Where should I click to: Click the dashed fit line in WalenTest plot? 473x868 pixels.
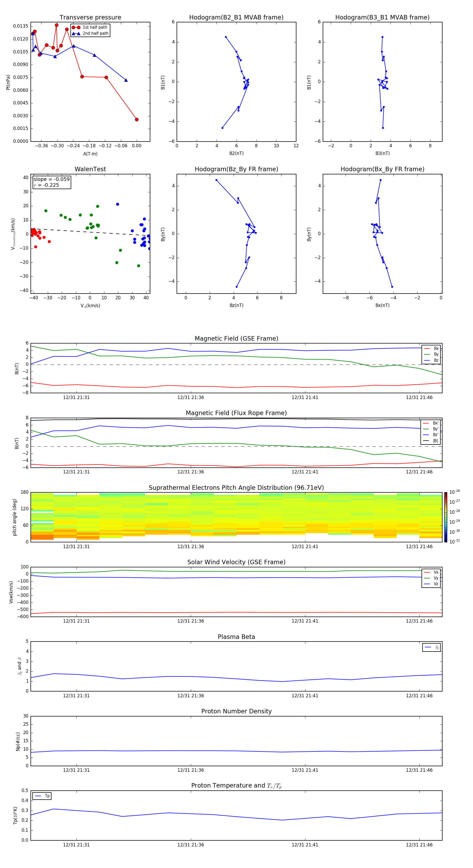click(x=90, y=232)
